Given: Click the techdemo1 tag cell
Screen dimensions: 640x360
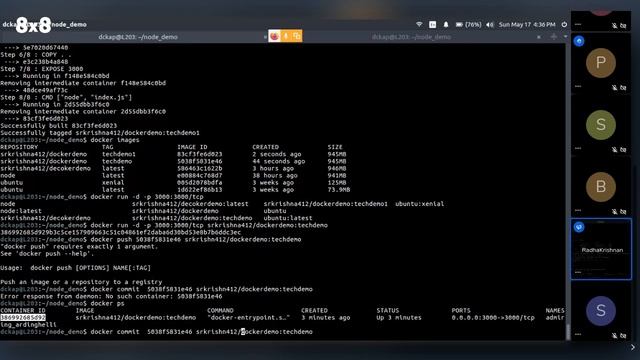Looking at the screenshot, I should tap(118, 154).
